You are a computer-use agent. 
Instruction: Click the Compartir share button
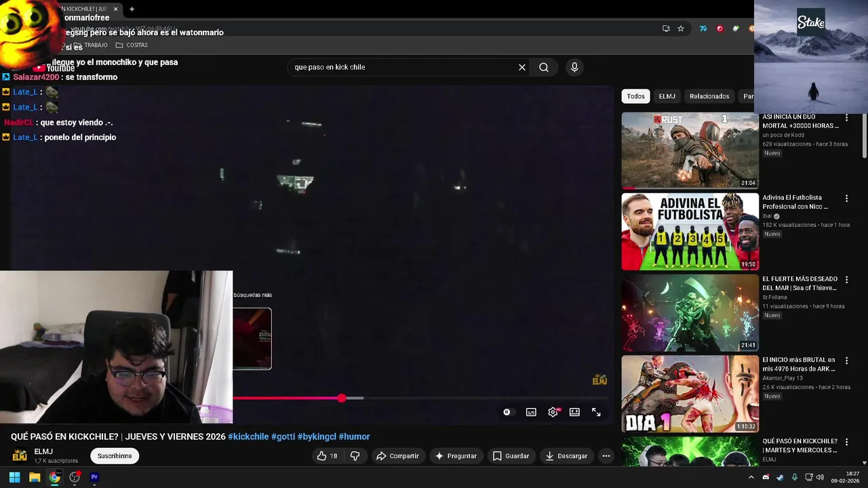tap(398, 456)
